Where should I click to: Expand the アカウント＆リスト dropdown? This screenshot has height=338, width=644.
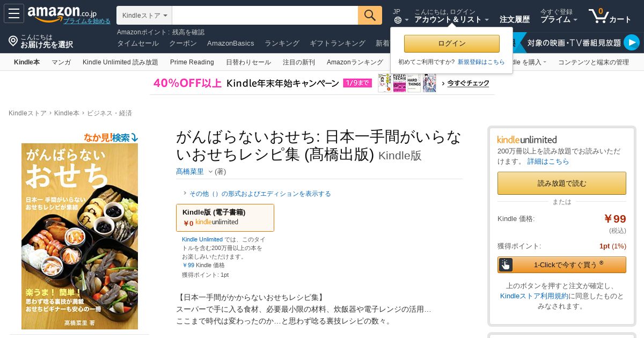pos(451,19)
